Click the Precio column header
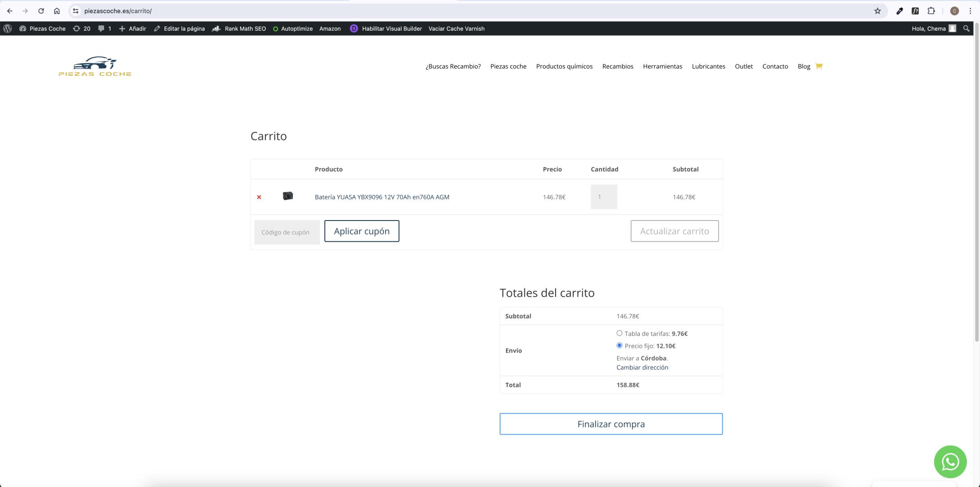980x487 pixels. 552,169
